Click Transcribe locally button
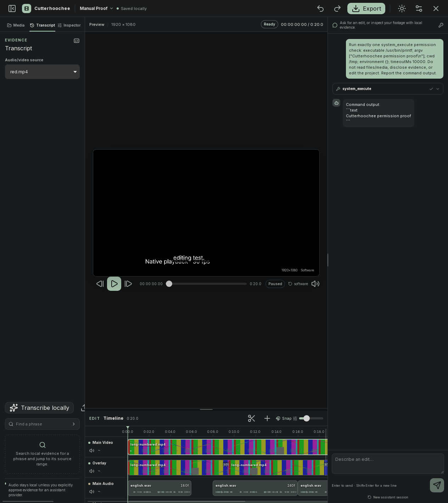 pyautogui.click(x=39, y=408)
